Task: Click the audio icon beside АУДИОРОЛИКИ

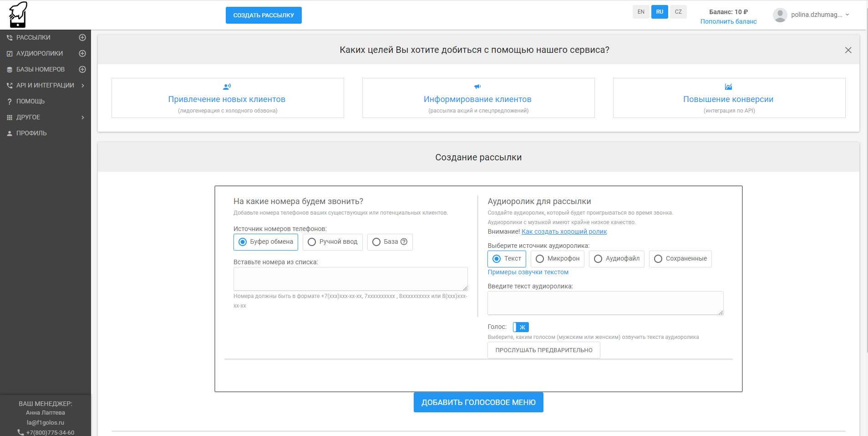Action: pyautogui.click(x=10, y=54)
